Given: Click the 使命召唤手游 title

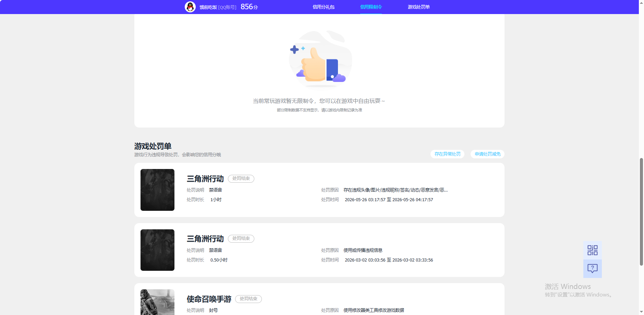Looking at the screenshot, I should 209,299.
